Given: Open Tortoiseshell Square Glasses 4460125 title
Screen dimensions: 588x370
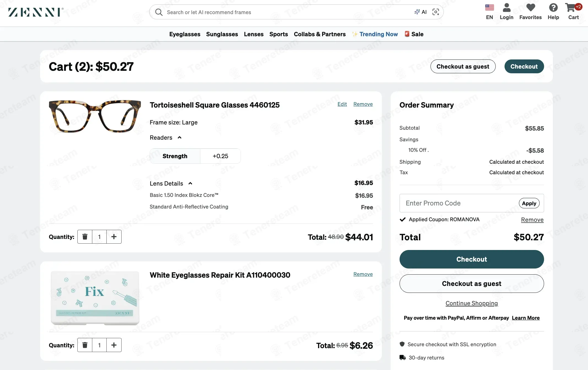Looking at the screenshot, I should point(215,105).
